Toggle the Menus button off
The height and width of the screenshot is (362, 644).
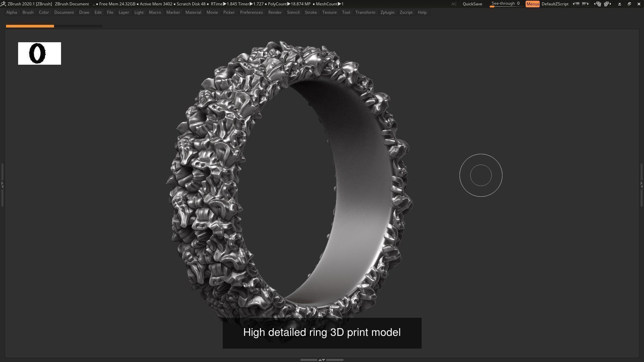[x=532, y=4]
